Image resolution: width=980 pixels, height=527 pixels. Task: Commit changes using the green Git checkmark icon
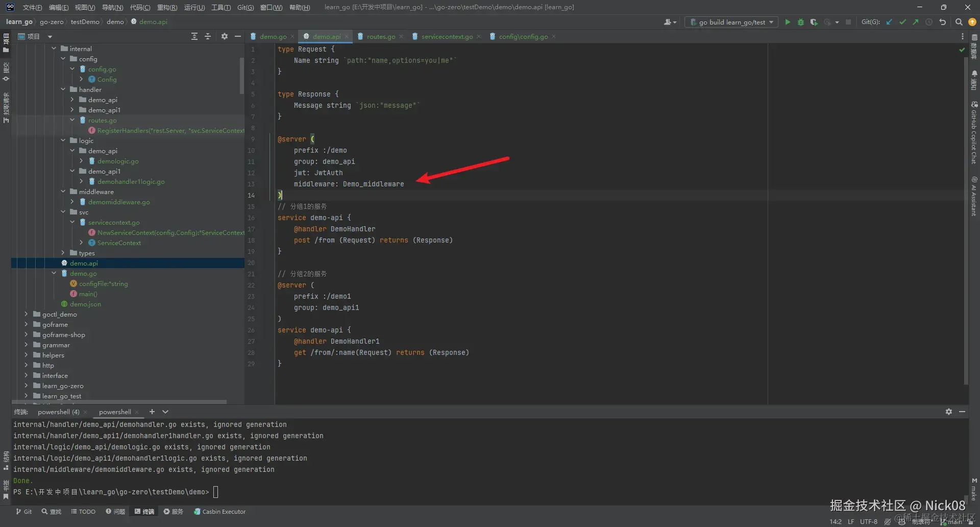click(902, 22)
